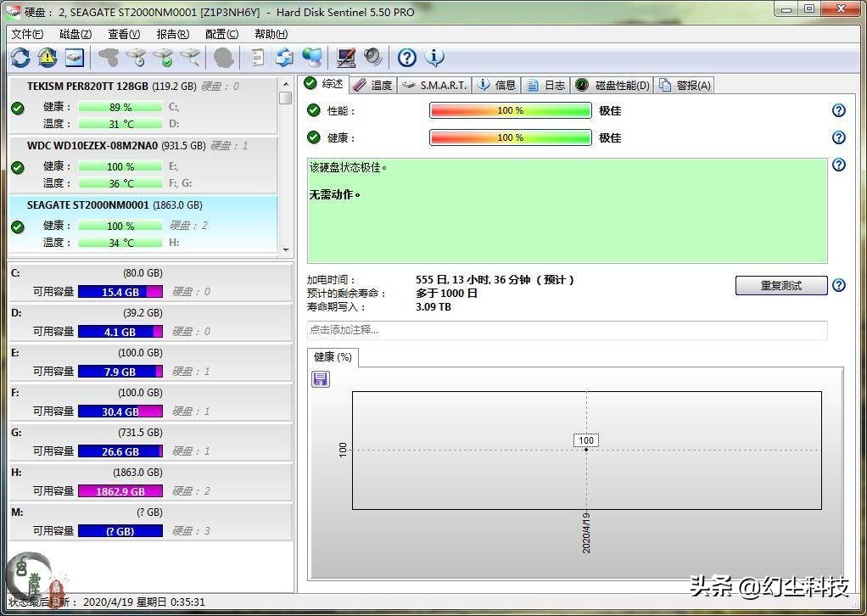
Task: Open the report generation icon on toolbar
Action: click(258, 57)
